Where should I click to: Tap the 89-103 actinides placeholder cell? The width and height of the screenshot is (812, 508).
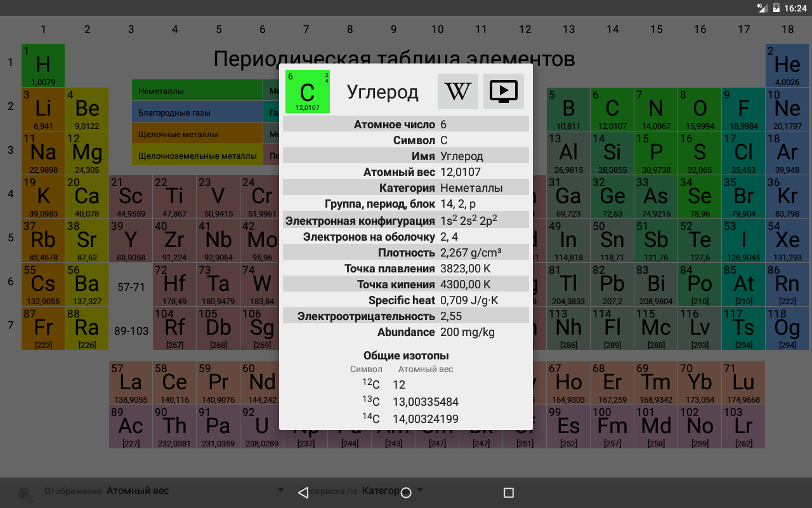131,331
